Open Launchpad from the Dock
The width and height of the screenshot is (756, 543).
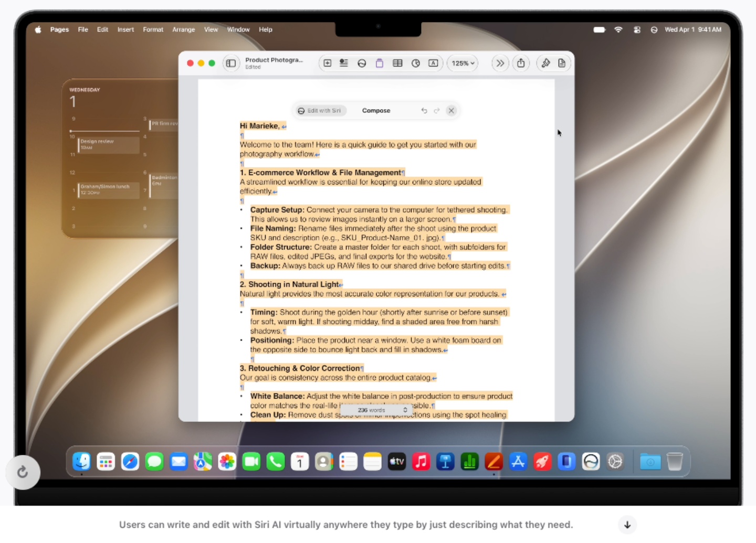pos(106,462)
